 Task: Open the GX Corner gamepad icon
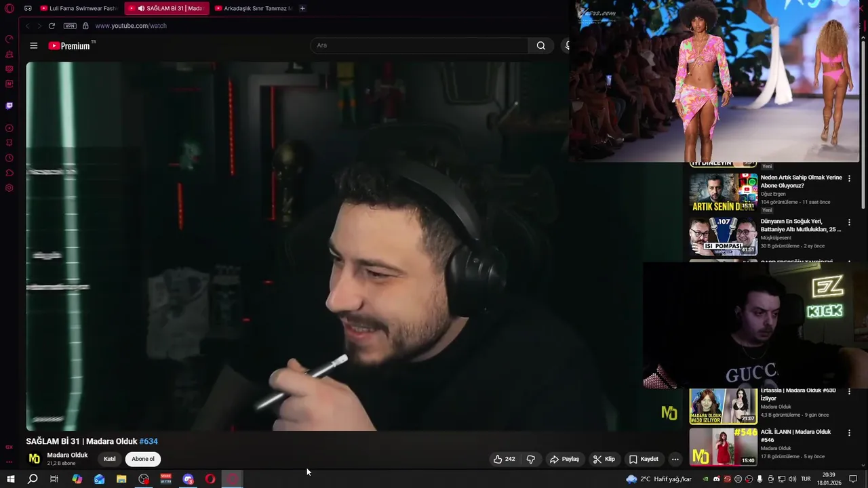pyautogui.click(x=28, y=9)
